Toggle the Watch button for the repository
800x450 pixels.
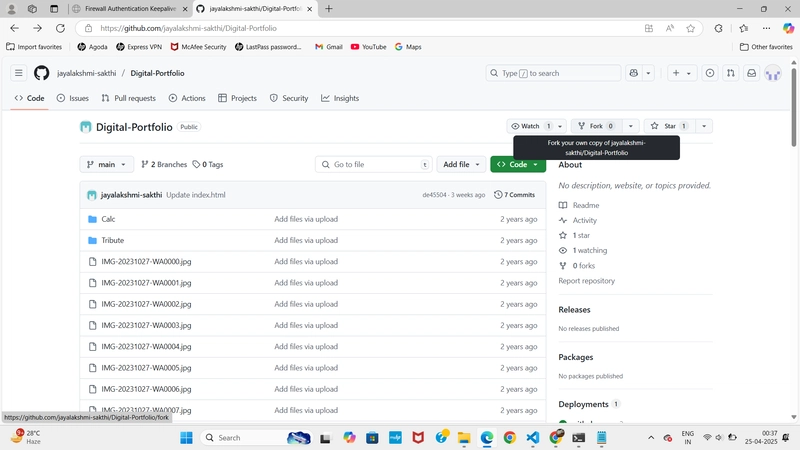530,126
